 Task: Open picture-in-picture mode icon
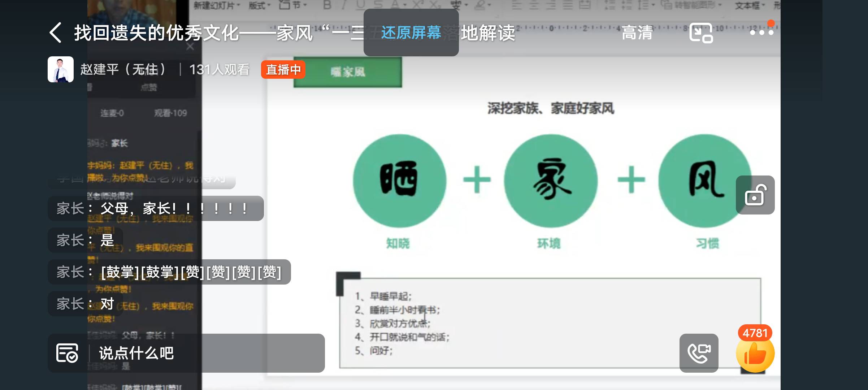pos(702,33)
